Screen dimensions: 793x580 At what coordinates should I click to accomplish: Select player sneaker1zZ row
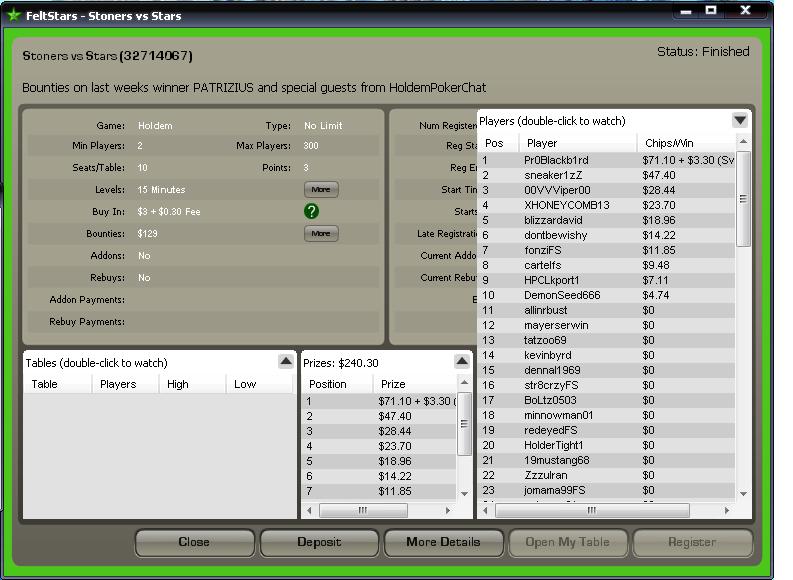(x=607, y=175)
